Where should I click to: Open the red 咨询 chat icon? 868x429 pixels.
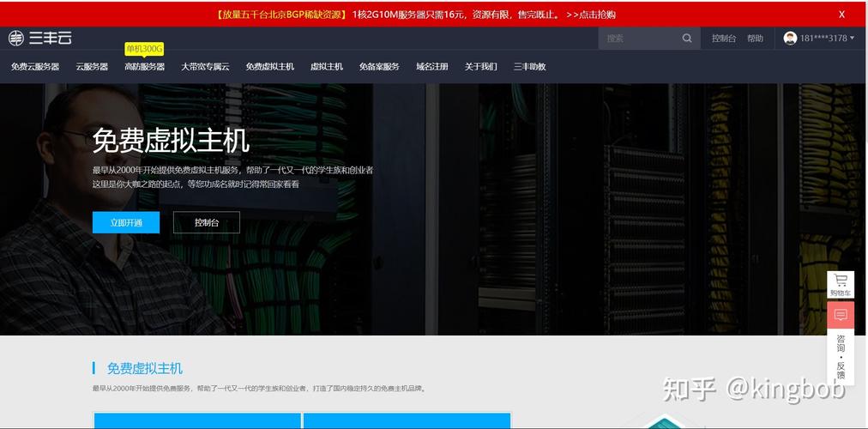coord(841,315)
